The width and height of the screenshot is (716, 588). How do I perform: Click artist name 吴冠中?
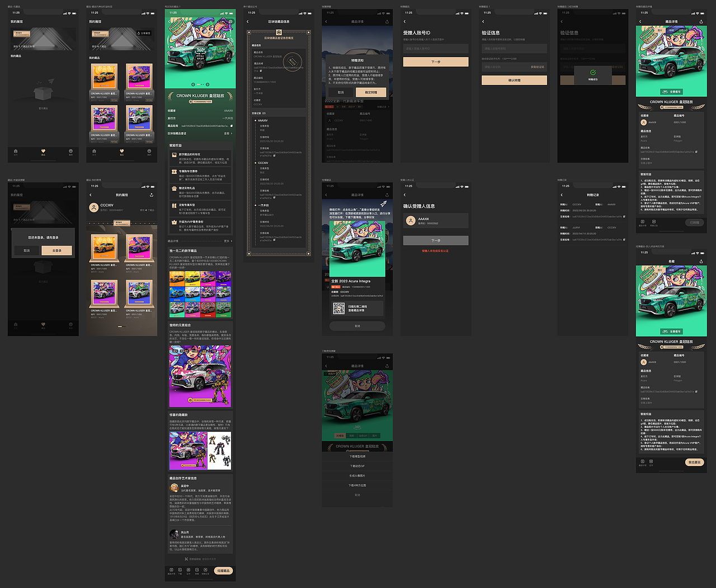[x=185, y=486]
